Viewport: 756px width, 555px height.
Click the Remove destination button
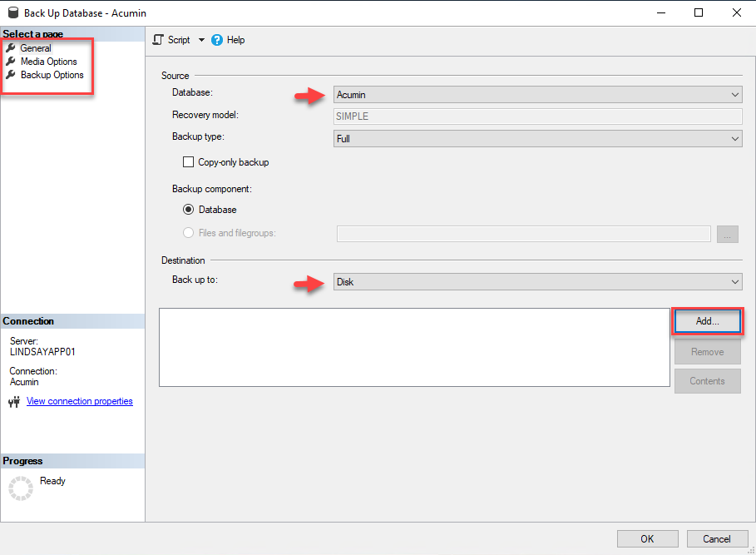(x=707, y=351)
